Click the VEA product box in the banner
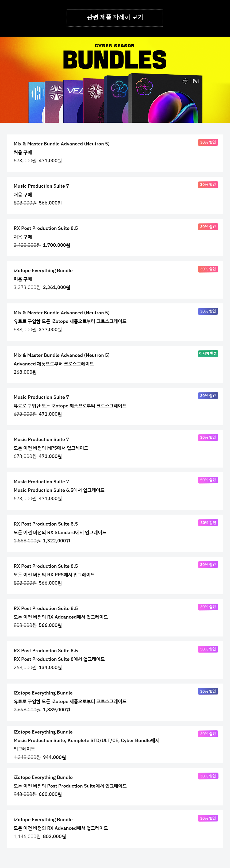The image size is (230, 868). point(73,101)
